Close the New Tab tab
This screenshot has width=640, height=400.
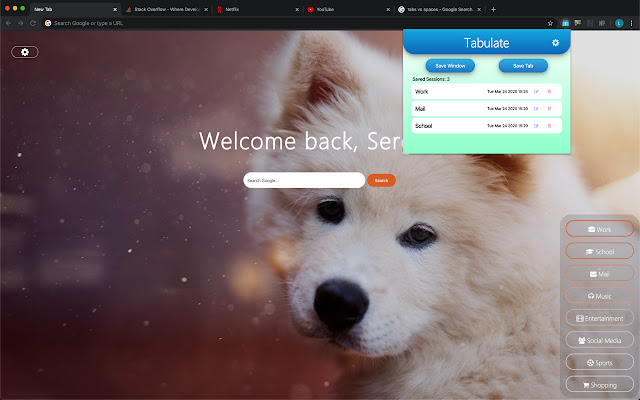click(x=115, y=9)
